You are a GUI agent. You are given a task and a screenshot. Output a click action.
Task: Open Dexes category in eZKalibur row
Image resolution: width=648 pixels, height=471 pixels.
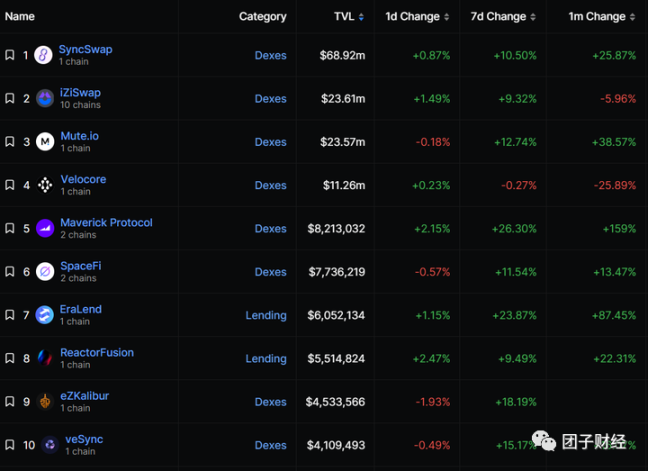271,402
